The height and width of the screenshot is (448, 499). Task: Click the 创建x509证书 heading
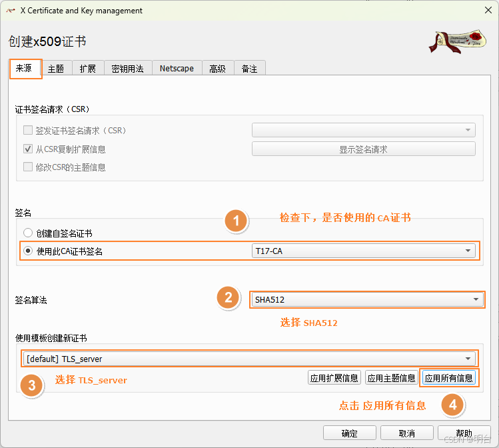(47, 41)
